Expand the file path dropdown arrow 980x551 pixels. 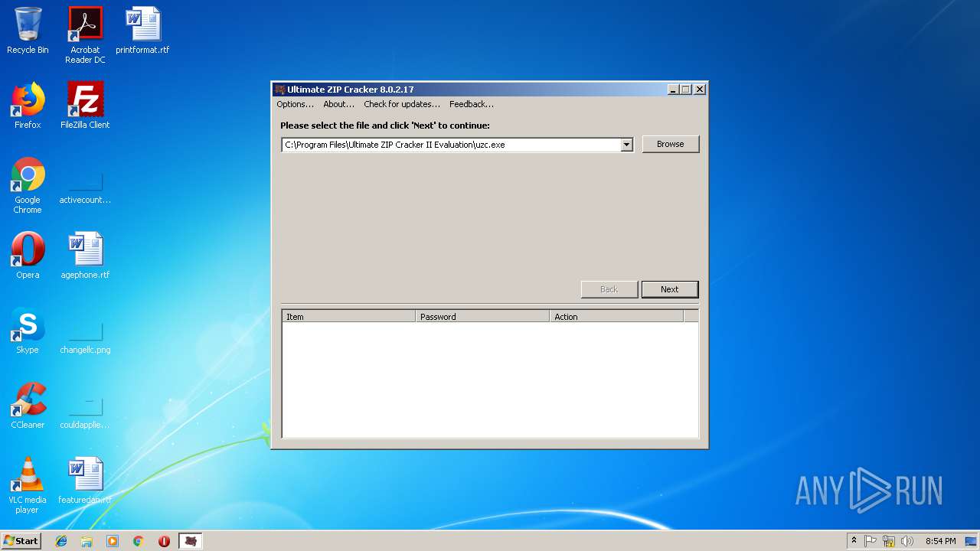coord(626,145)
